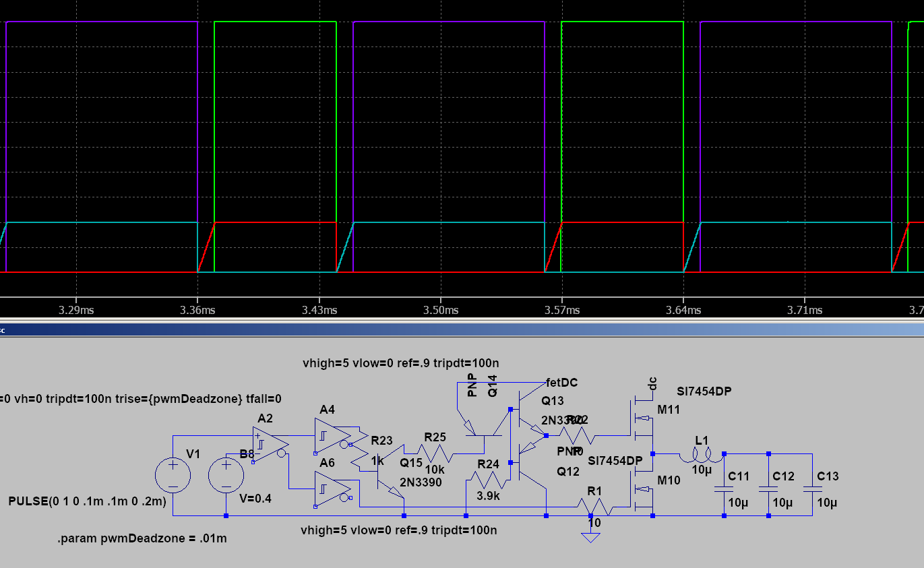Click the vhigh=5 attribute text below A6
924x568 pixels.
399,530
